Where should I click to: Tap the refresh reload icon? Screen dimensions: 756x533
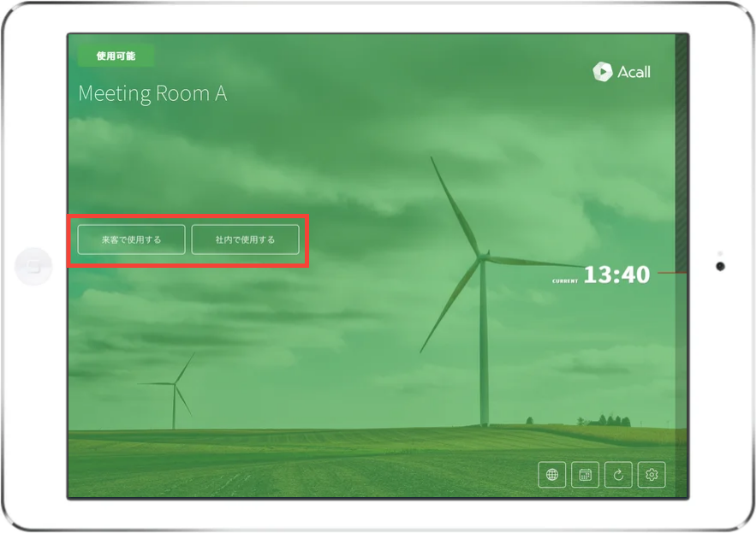pyautogui.click(x=618, y=475)
